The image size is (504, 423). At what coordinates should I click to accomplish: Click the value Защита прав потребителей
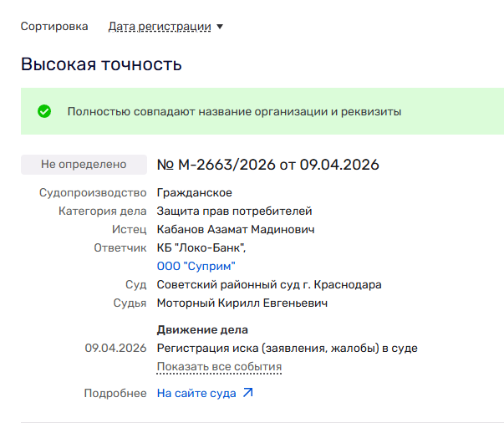pos(234,211)
